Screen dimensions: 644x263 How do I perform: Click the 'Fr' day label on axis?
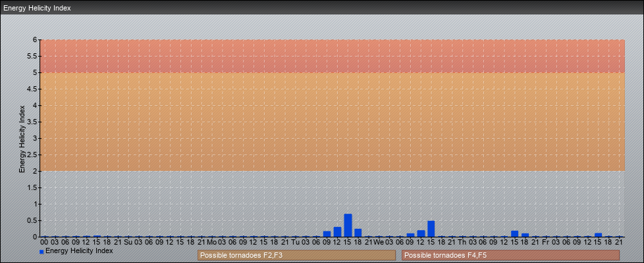pyautogui.click(x=545, y=243)
